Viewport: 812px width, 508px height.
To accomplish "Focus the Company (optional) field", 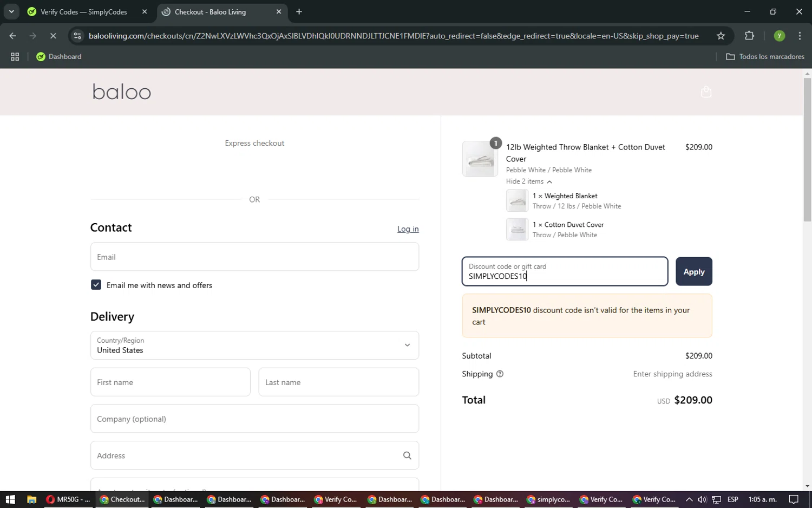I will [254, 419].
